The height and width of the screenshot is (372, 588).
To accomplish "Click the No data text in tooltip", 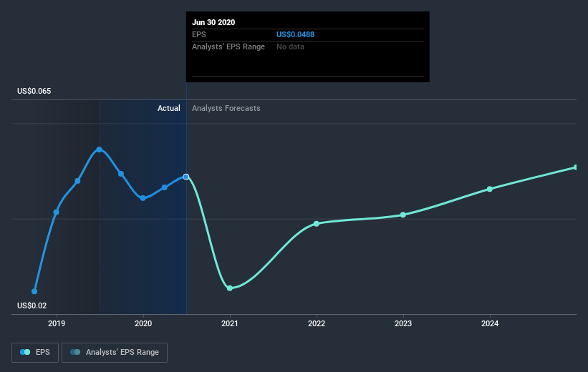I will tap(290, 46).
